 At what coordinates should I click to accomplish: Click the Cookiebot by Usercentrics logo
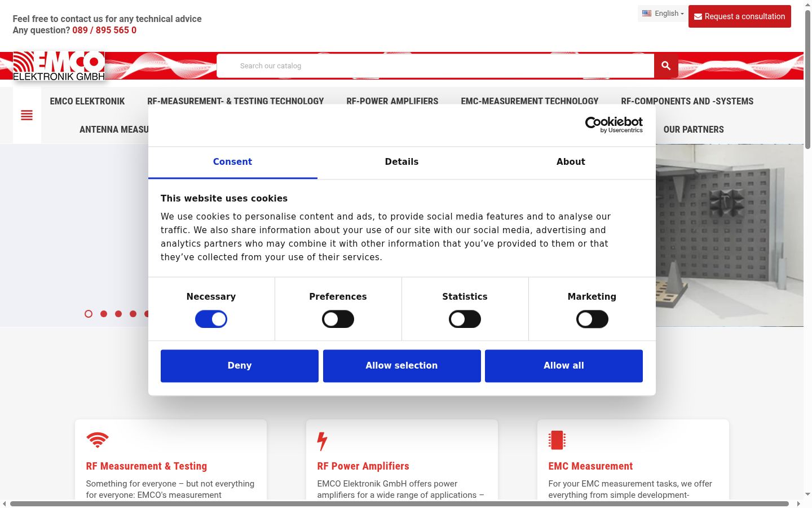pos(614,125)
